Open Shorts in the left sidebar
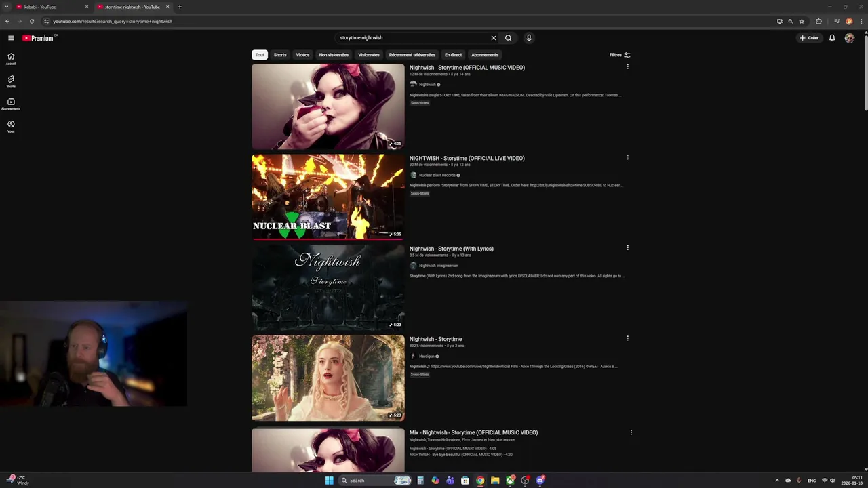Screen dimensions: 868x488 coord(11,81)
